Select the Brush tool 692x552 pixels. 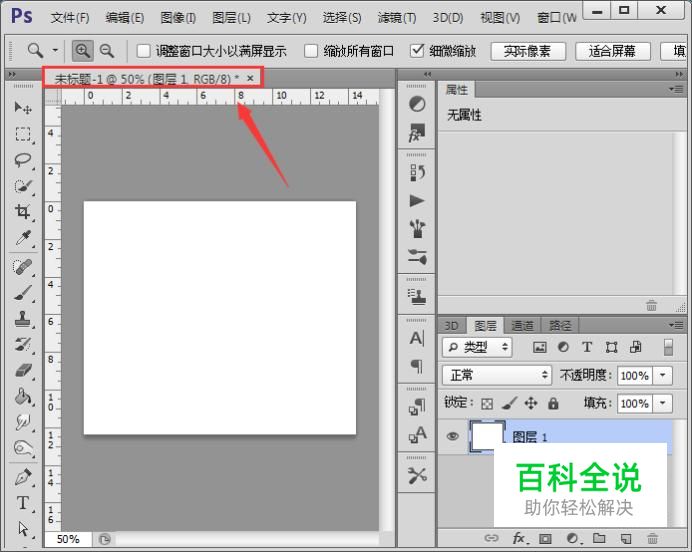click(x=23, y=293)
